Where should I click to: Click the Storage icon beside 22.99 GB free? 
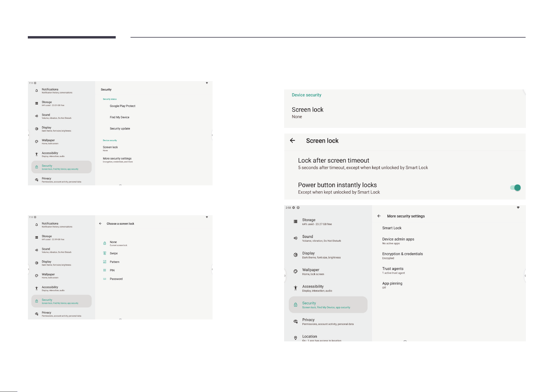(36, 237)
